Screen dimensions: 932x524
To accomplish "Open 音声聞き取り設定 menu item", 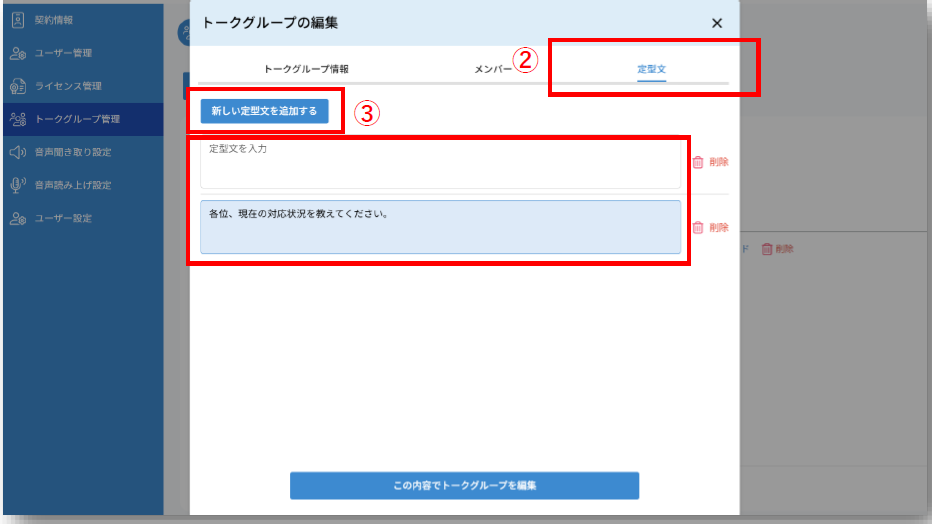I will pos(83,152).
